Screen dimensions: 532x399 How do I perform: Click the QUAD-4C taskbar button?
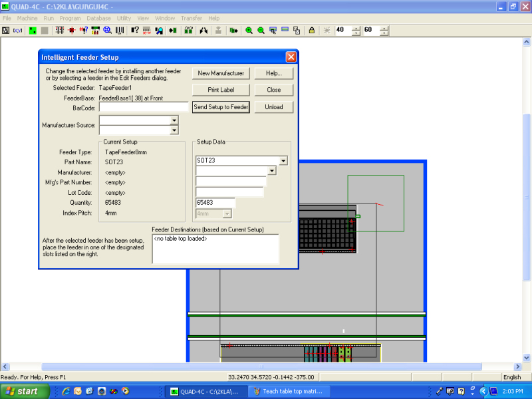coord(206,391)
